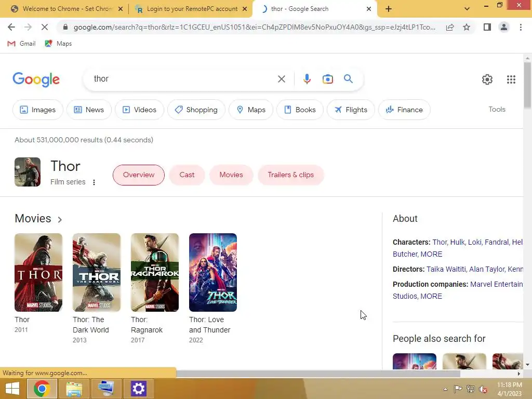The height and width of the screenshot is (399, 532).
Task: Open Thor: The Dark World poster
Action: coord(96,272)
